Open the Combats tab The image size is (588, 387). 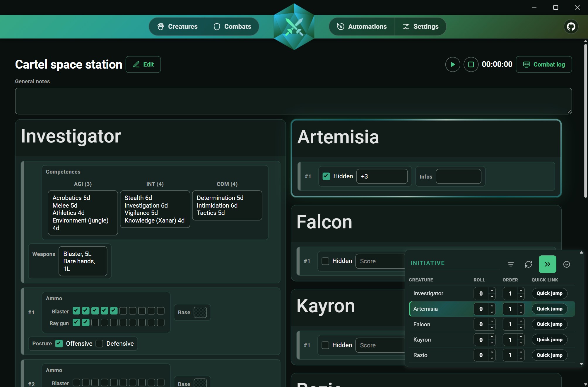[x=232, y=27]
